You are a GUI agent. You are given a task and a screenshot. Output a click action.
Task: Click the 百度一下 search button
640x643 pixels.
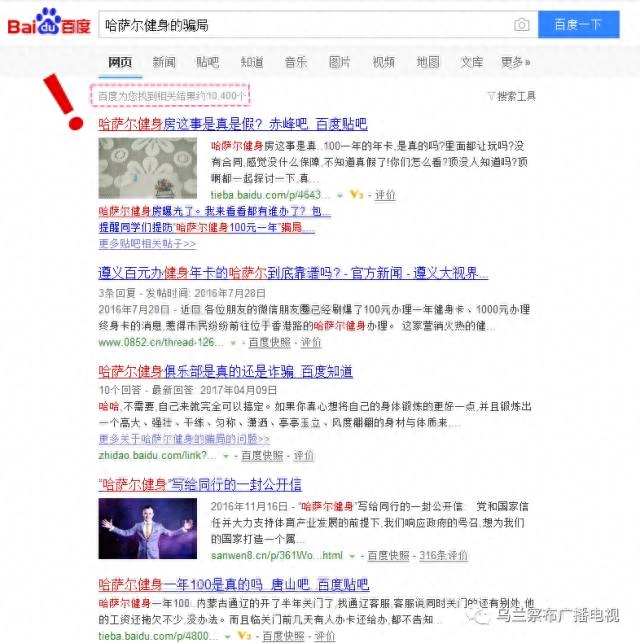[579, 25]
